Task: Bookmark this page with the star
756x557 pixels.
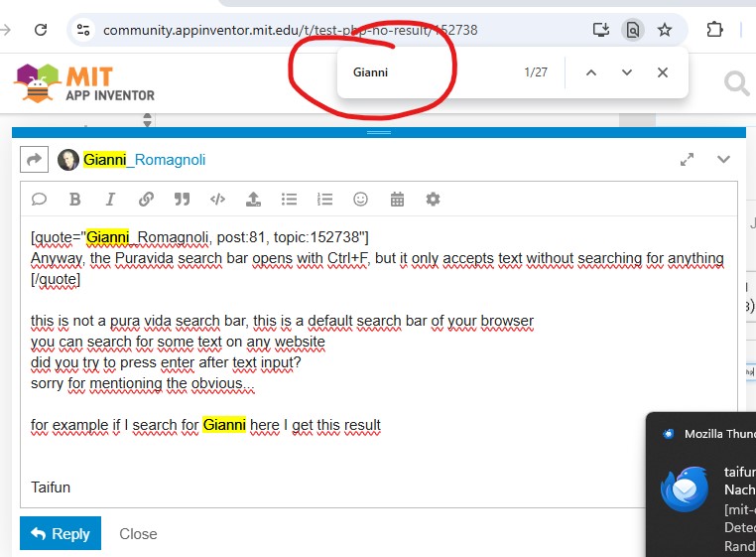Action: (665, 30)
